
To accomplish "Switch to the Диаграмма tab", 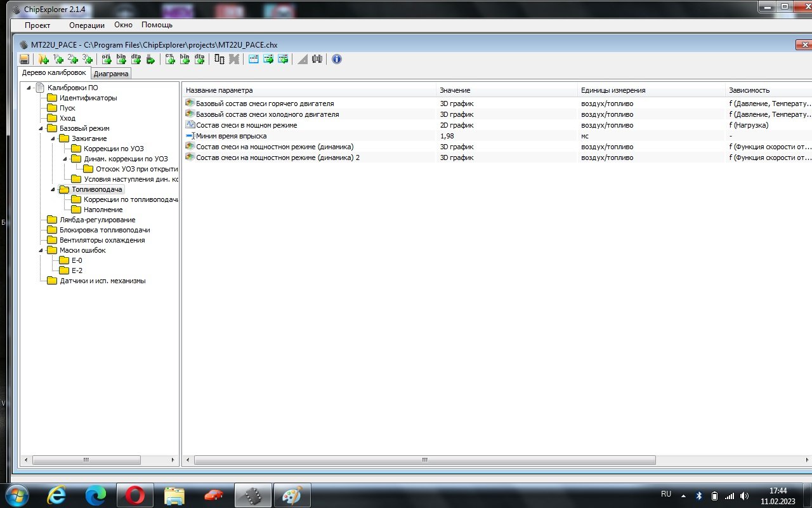I will click(x=111, y=74).
